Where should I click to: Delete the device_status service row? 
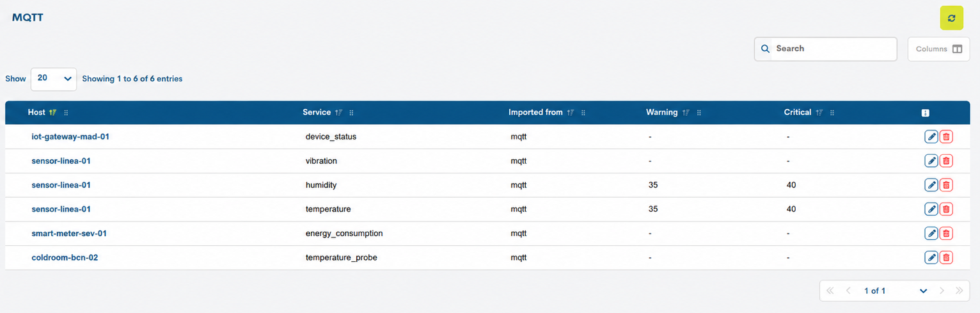pyautogui.click(x=946, y=136)
